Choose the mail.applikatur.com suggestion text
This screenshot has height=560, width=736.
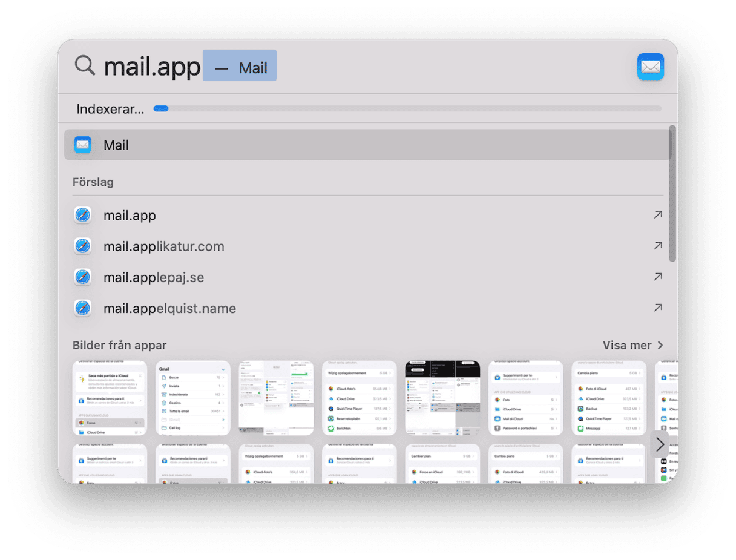(x=164, y=246)
